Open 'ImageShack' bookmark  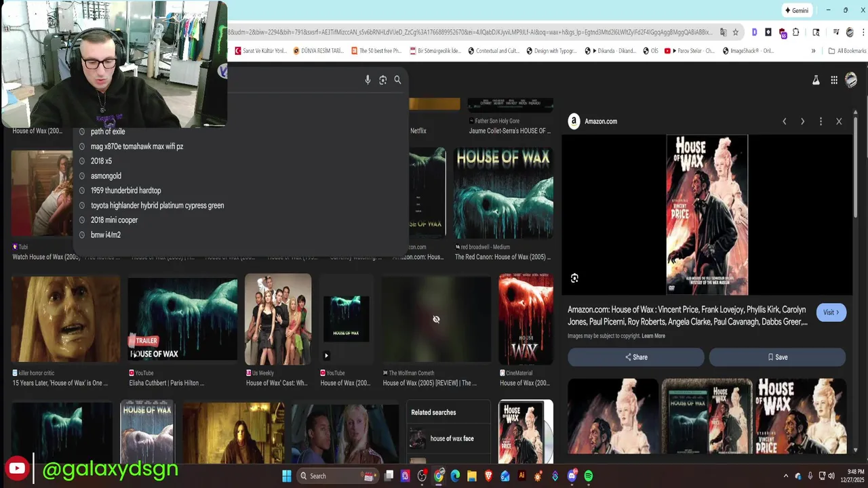coord(748,51)
